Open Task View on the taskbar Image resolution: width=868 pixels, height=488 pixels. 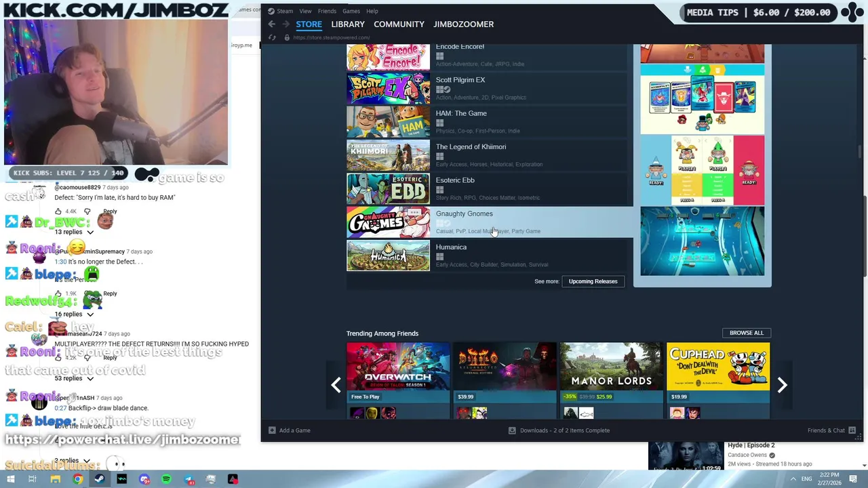[32, 479]
